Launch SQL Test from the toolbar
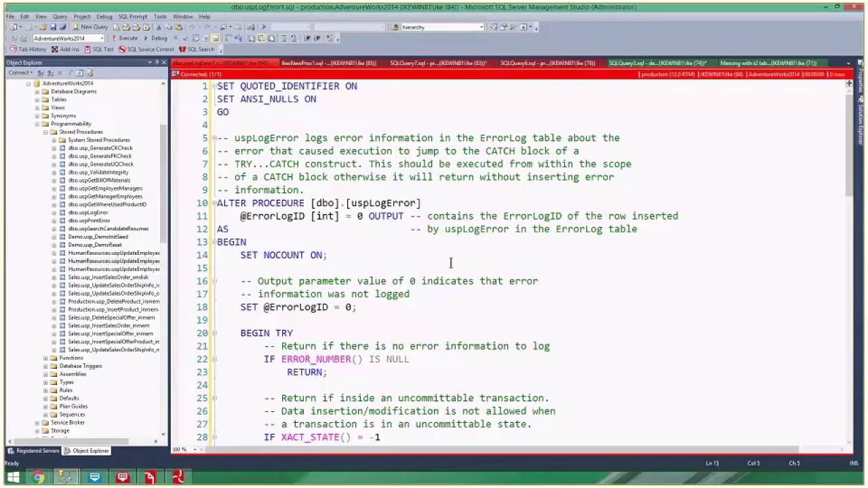The height and width of the screenshot is (488, 868). pos(99,49)
